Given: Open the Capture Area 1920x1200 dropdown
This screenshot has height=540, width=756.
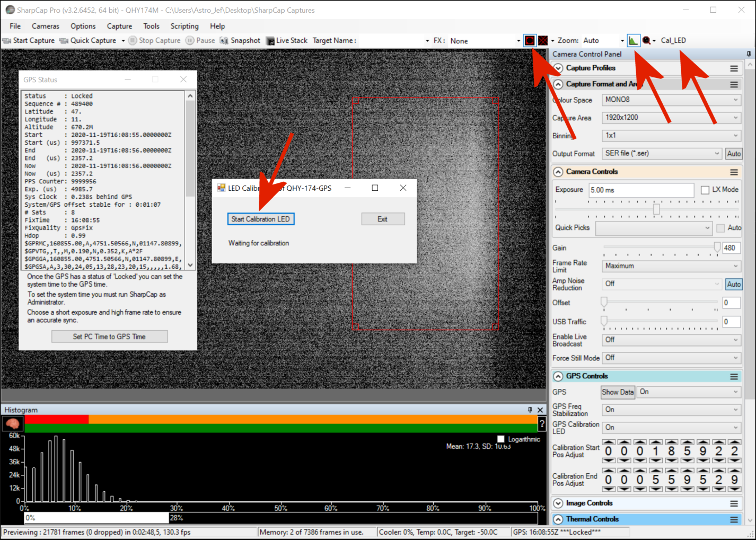Looking at the screenshot, I should pyautogui.click(x=671, y=118).
